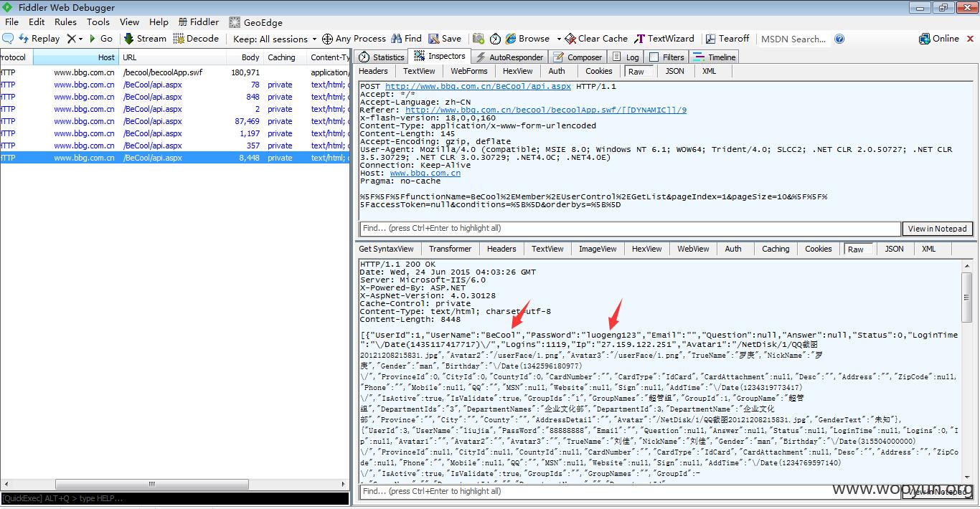Click the Go resume button
Image resolution: width=980 pixels, height=509 pixels.
click(x=100, y=39)
